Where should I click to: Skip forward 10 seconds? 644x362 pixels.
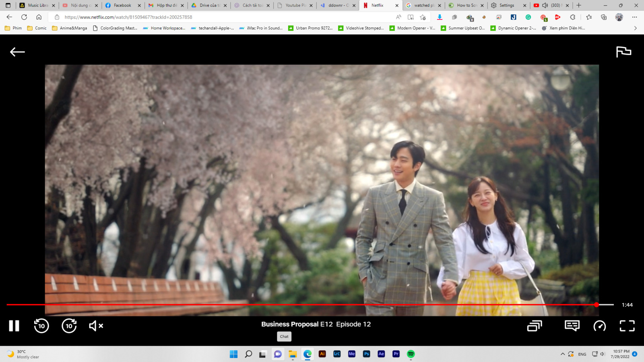click(x=69, y=326)
